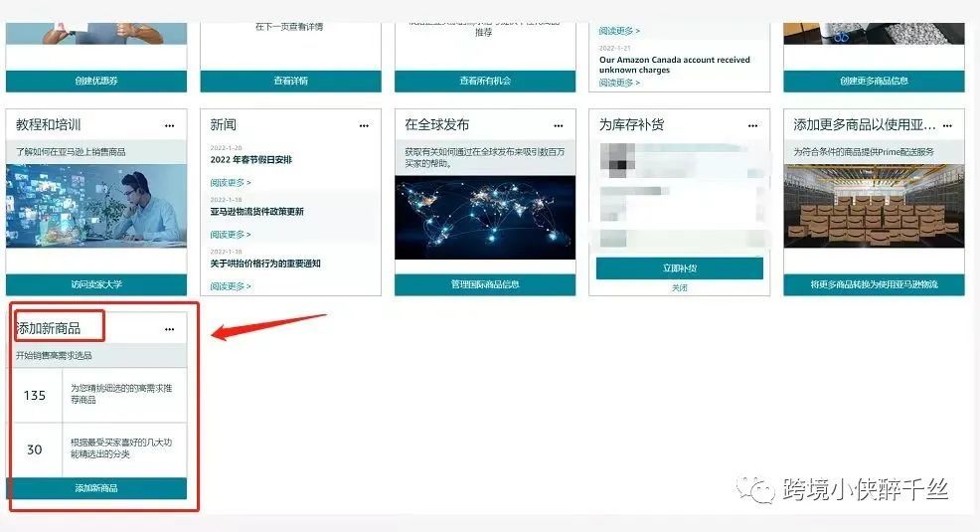Click 关闭 link under 立即补货
Viewport: 980px width, 532px height.
[x=680, y=288]
